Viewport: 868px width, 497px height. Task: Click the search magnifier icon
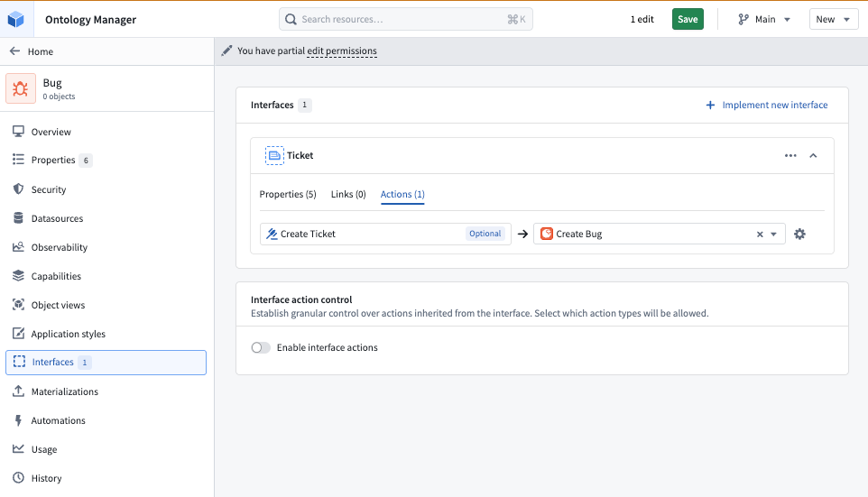291,19
